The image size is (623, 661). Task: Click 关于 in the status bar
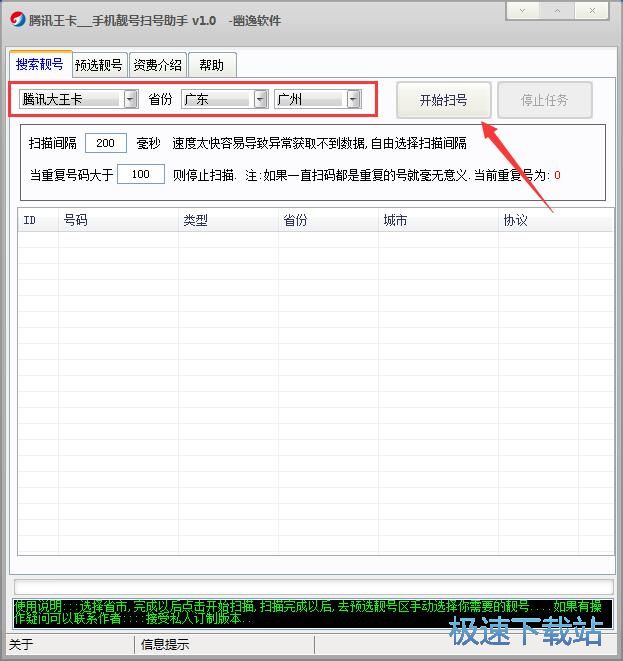pyautogui.click(x=20, y=644)
